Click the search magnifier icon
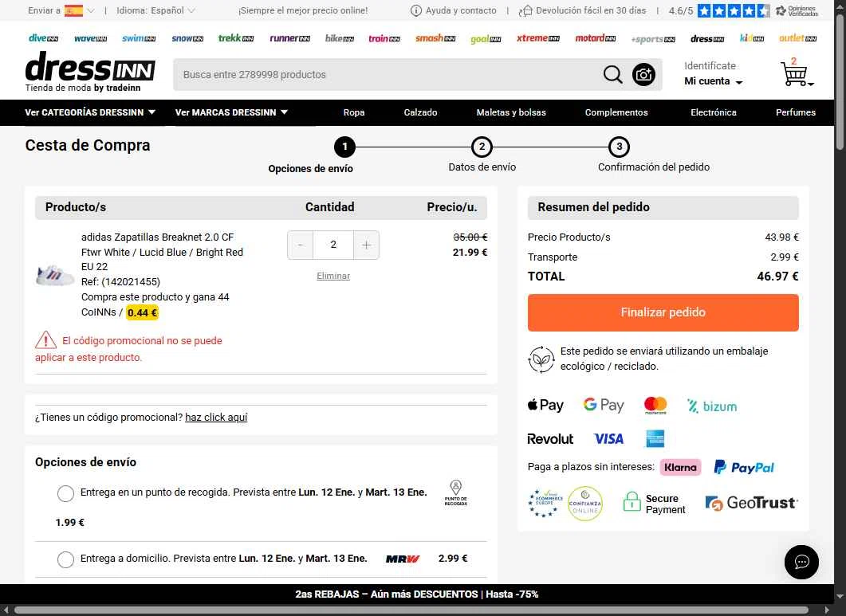 612,74
